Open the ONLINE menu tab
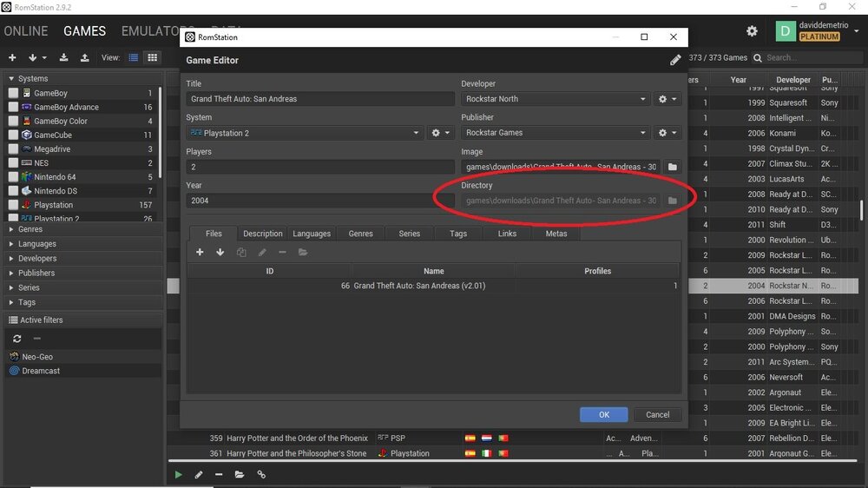868x488 pixels. click(x=26, y=31)
